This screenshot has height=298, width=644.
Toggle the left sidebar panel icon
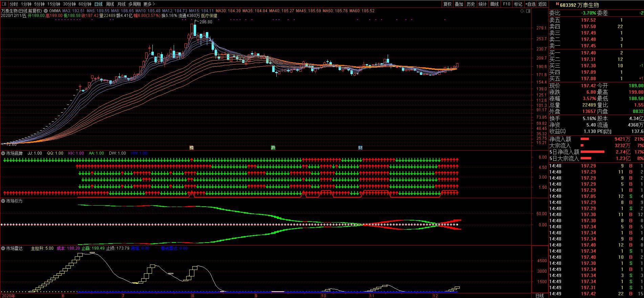tap(3, 4)
